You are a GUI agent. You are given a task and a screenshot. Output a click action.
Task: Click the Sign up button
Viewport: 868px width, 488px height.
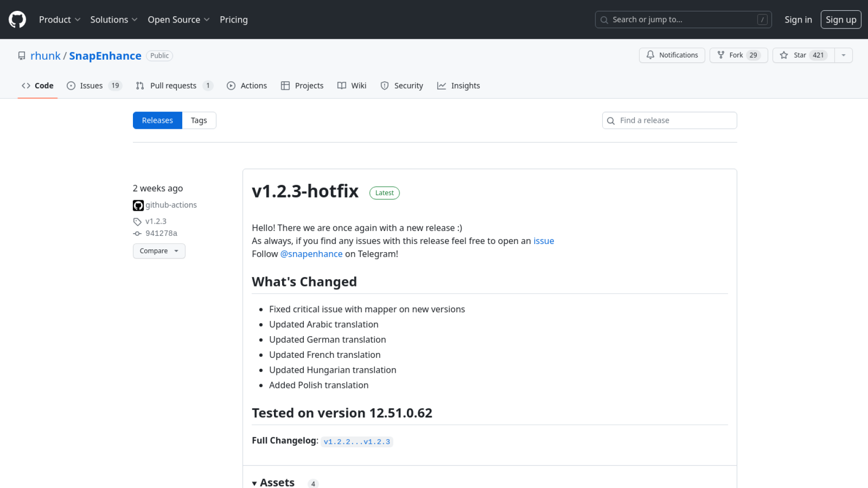(x=840, y=19)
